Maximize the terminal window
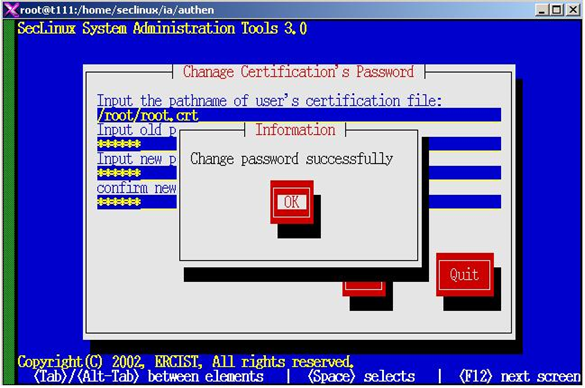The image size is (585, 388). click(x=557, y=10)
